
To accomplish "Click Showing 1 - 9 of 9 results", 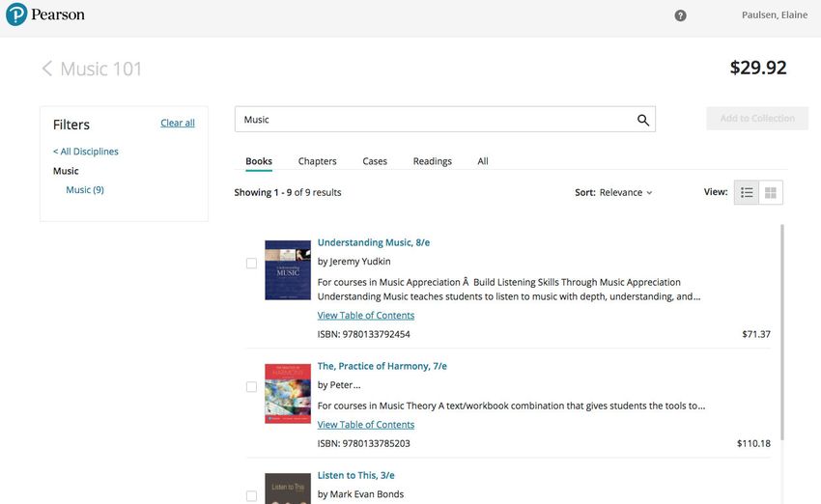I will [x=288, y=192].
